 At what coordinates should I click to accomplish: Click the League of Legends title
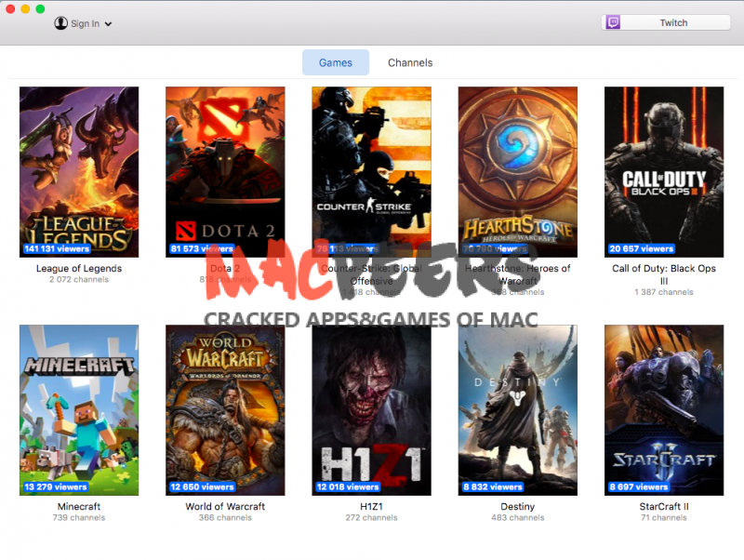(x=79, y=268)
